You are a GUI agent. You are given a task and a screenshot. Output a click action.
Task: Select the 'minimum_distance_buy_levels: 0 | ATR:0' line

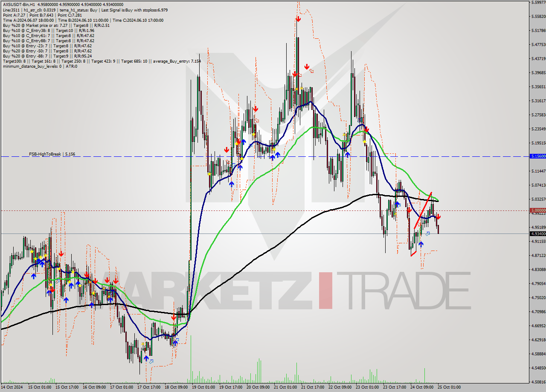pos(40,66)
